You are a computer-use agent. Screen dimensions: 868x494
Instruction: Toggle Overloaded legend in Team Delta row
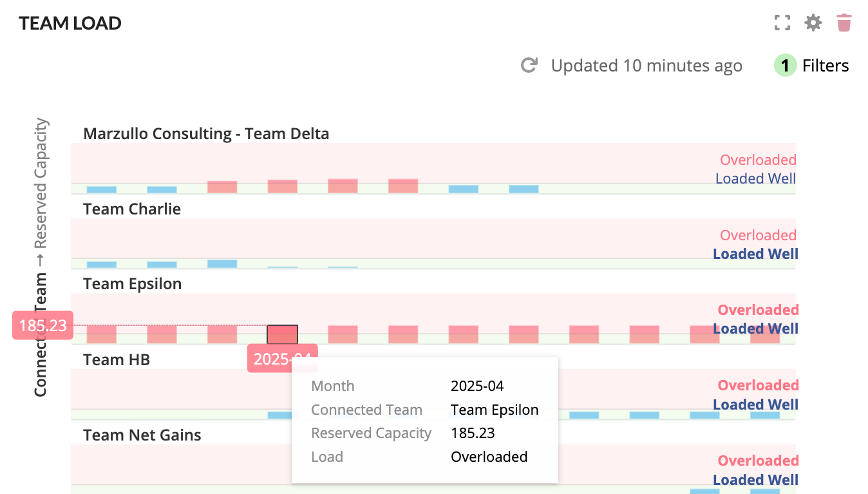coord(757,160)
